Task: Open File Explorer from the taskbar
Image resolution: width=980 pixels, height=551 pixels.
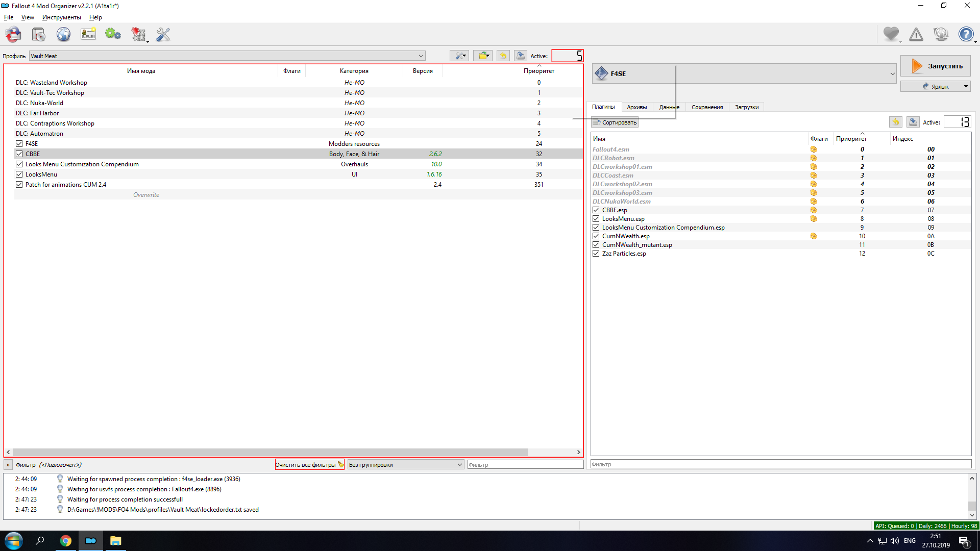Action: tap(116, 541)
